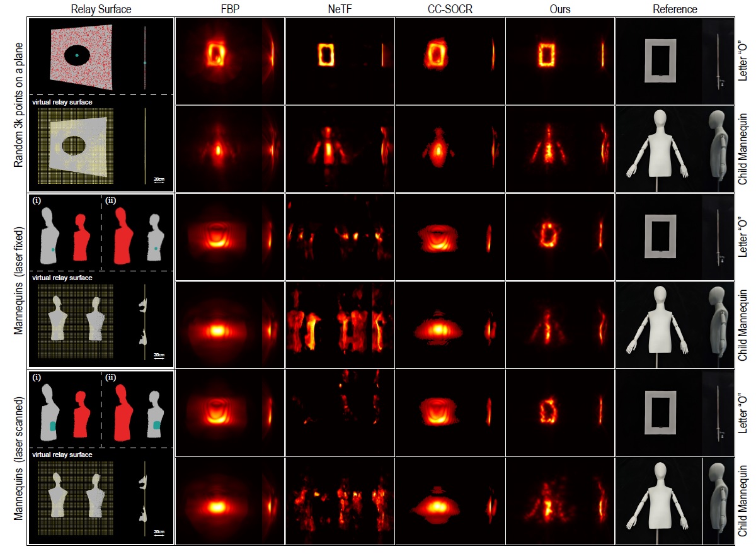
Task: Open CC-SOCR Child Mannequin image, laser fixed group
Action: tap(450, 325)
